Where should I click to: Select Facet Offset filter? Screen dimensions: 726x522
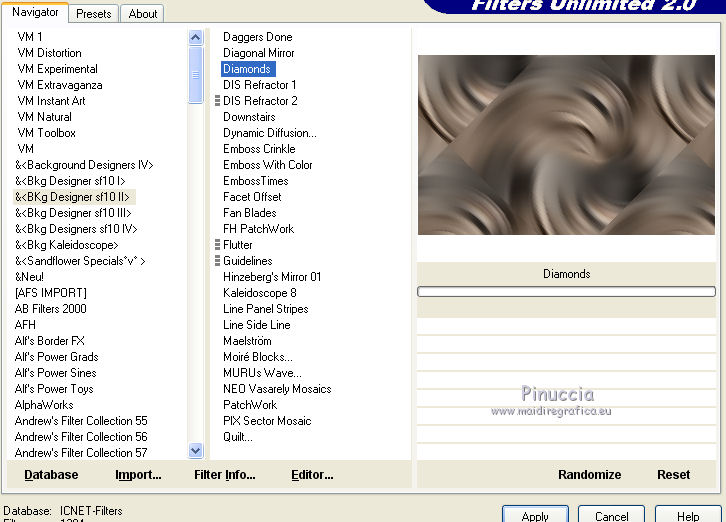click(x=252, y=197)
